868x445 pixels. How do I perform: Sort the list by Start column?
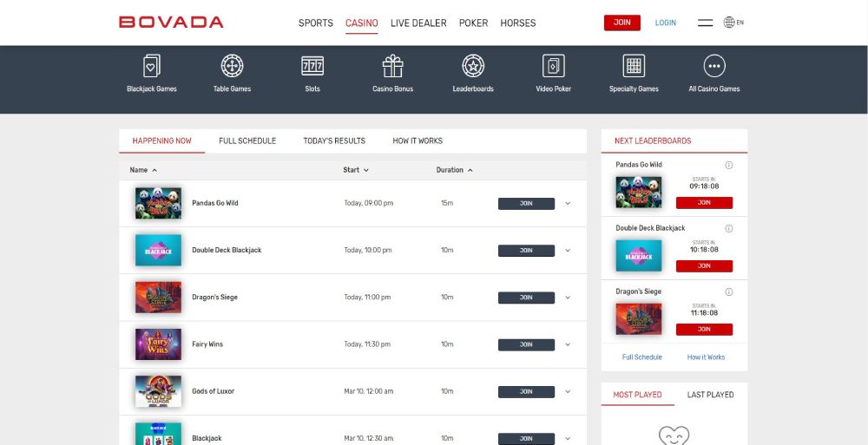[x=356, y=170]
